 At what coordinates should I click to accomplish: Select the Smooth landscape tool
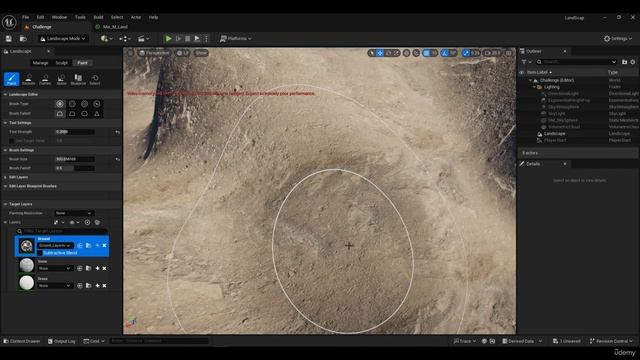point(29,79)
